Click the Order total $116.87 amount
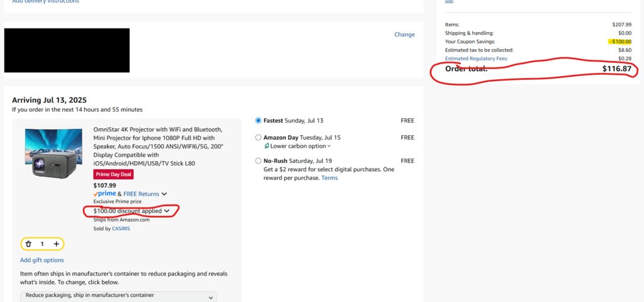The image size is (644, 302). (x=617, y=69)
